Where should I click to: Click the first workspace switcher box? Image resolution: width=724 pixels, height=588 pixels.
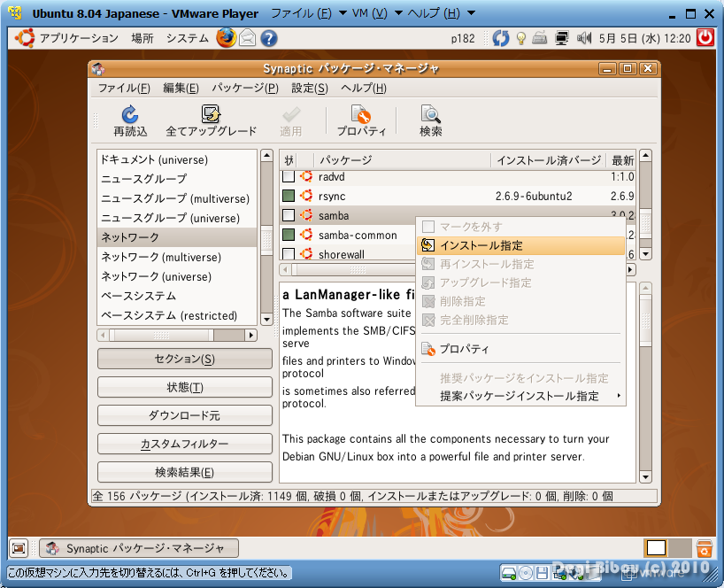[x=656, y=548]
